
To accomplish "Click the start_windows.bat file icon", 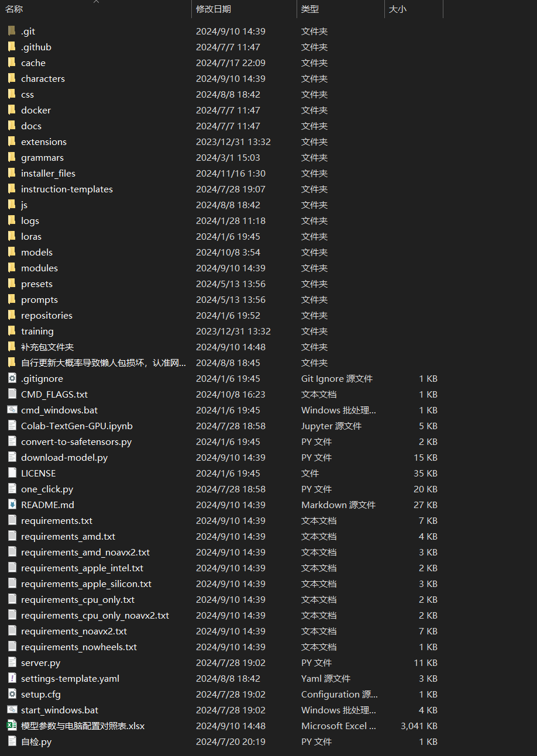I will 12,710.
